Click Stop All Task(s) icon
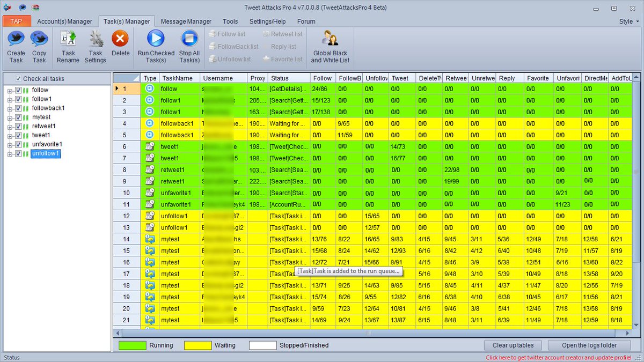This screenshot has width=644, height=362. 189,39
